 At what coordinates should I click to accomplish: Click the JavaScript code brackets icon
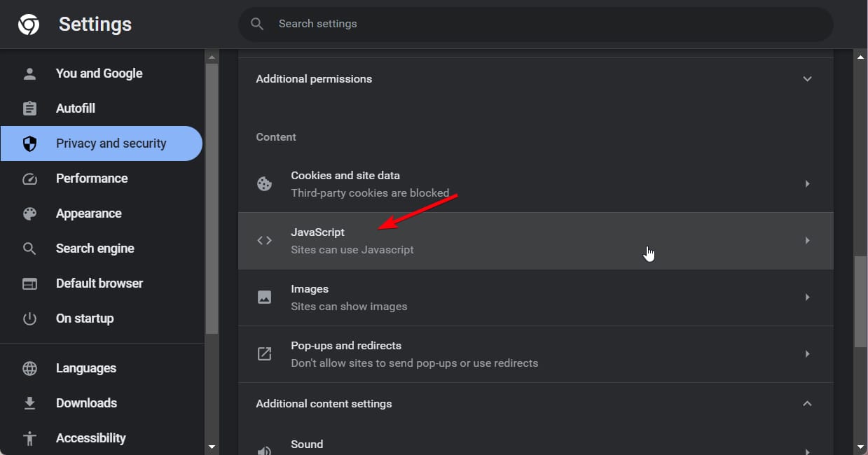(264, 241)
